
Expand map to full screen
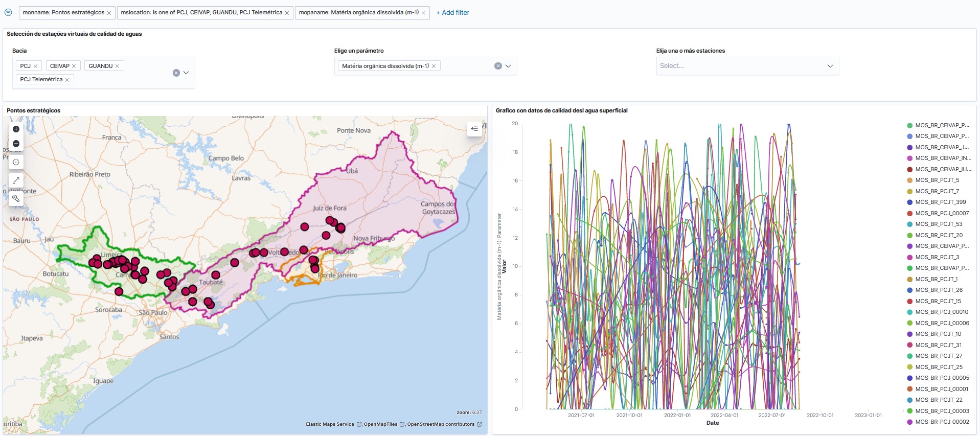[16, 180]
